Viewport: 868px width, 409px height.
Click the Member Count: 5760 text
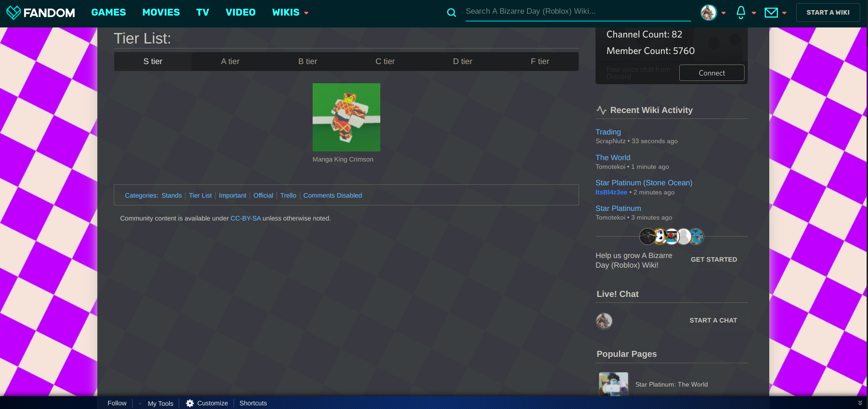tap(650, 51)
